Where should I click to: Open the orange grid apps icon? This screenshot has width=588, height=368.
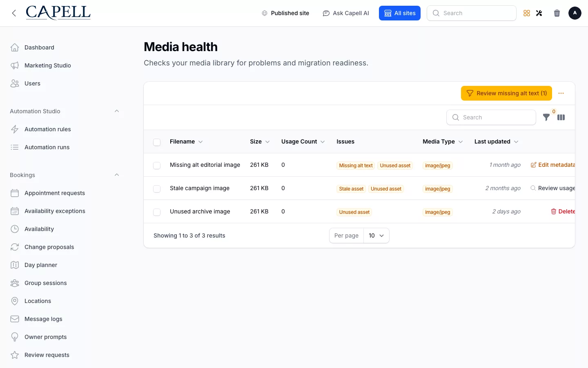tap(527, 13)
